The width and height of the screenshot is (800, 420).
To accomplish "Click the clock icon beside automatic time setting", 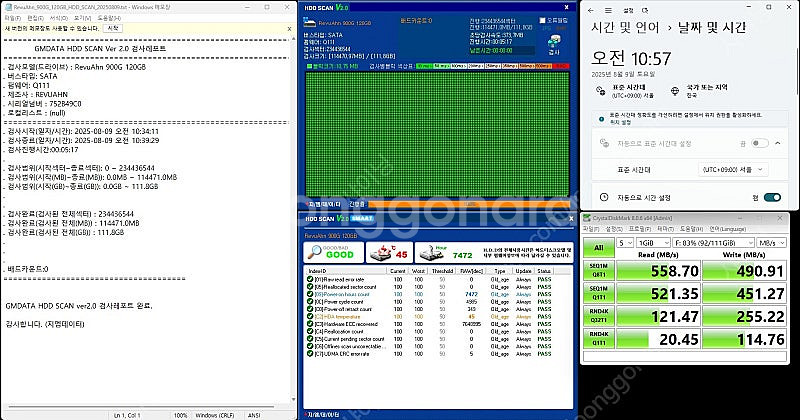I will [x=604, y=197].
